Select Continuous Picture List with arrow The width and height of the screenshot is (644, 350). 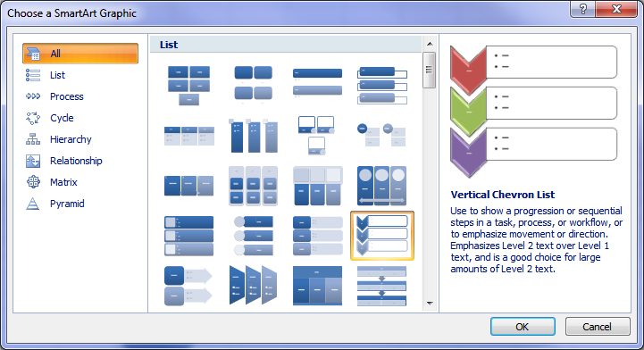coord(382,186)
